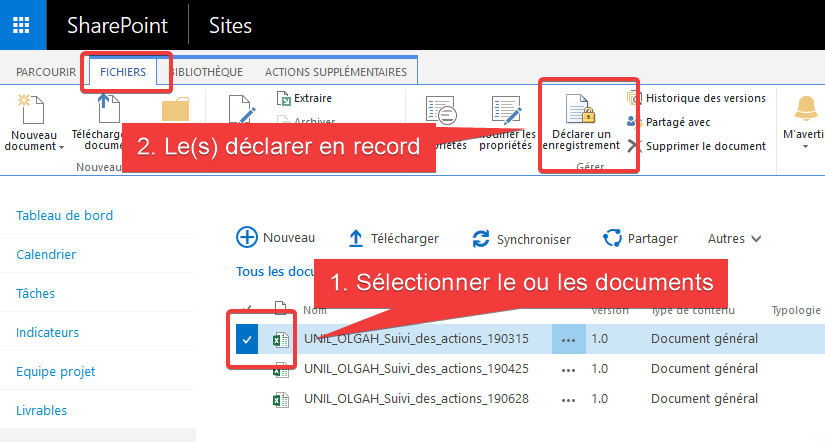
Task: Click the Synchroniser icon
Action: tap(481, 239)
